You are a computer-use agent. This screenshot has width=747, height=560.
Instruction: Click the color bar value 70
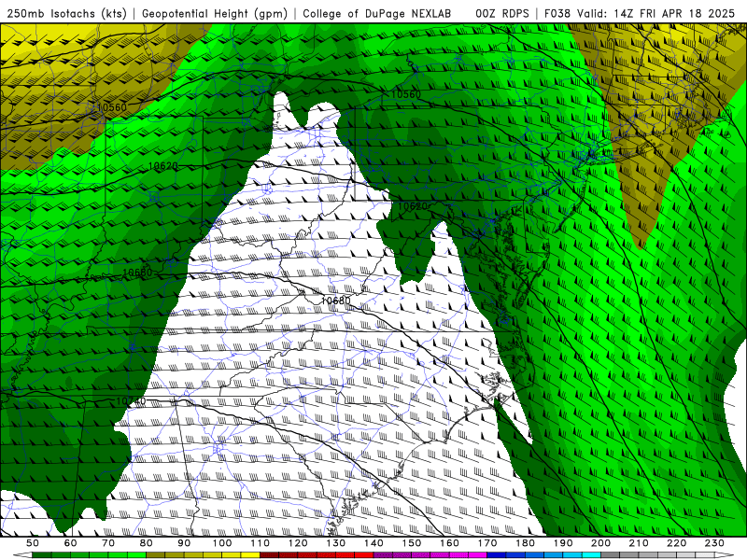[108, 543]
